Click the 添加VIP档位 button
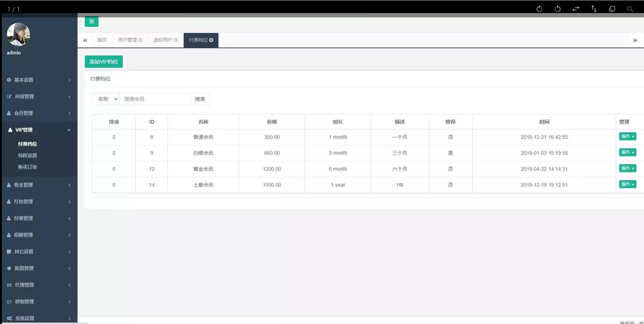This screenshot has width=644, height=324. [104, 62]
